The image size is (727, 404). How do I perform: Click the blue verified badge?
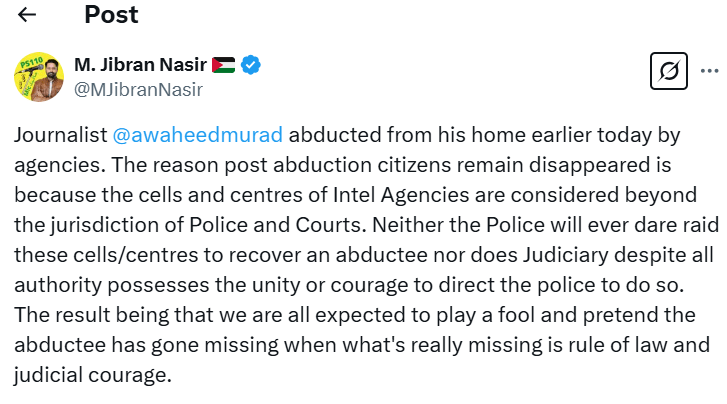[x=252, y=66]
